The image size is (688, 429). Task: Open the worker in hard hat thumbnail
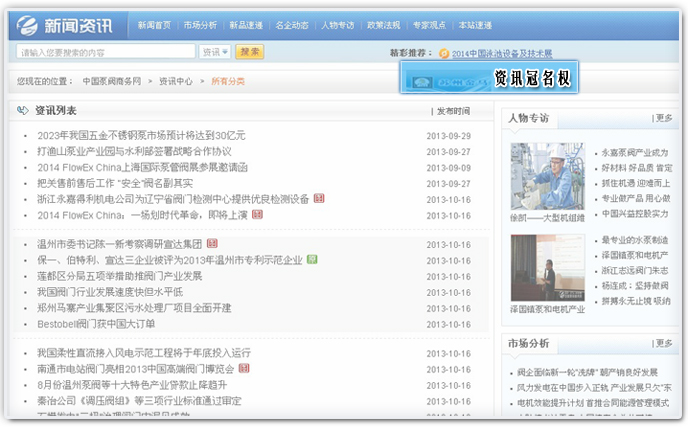coord(547,176)
